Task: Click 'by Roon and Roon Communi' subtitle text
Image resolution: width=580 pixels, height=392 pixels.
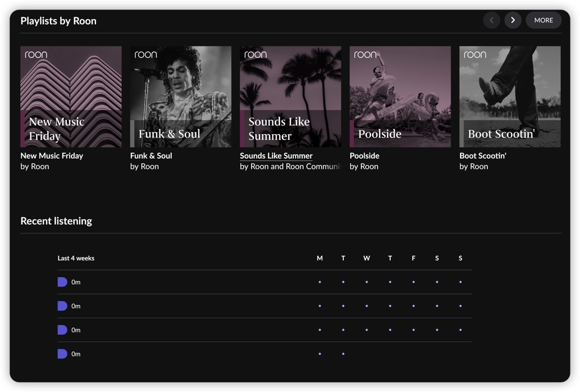Action: pos(289,166)
